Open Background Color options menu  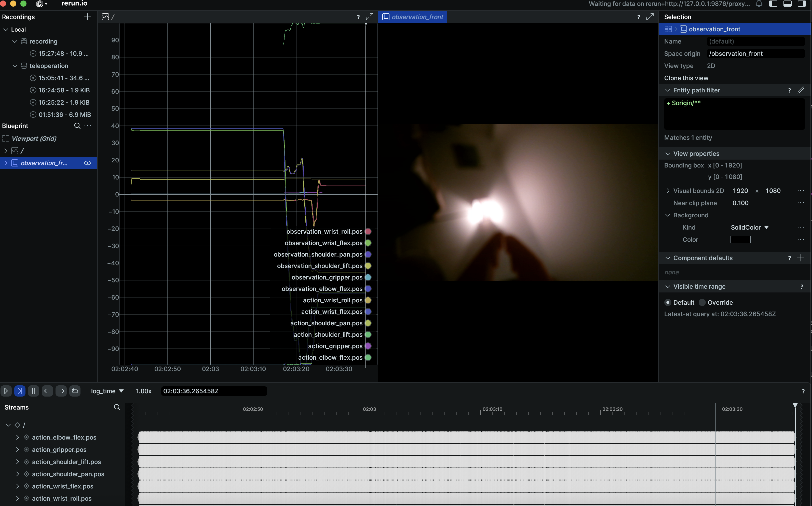coord(801,240)
